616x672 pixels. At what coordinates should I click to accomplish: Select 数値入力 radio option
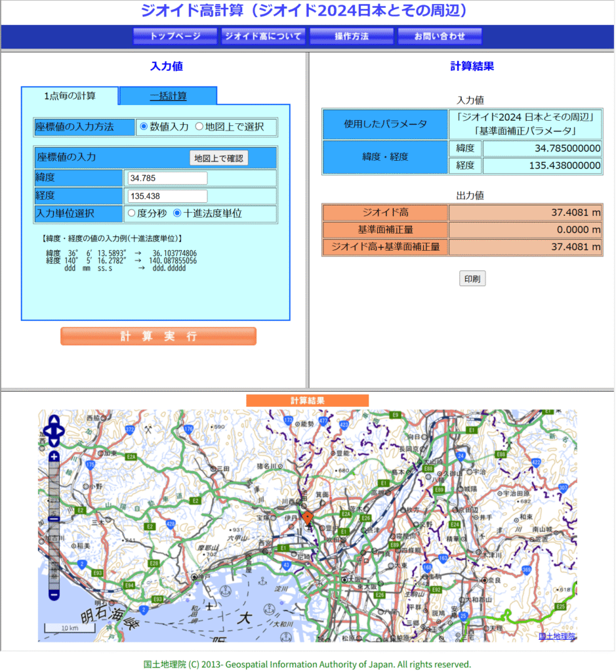tap(144, 127)
